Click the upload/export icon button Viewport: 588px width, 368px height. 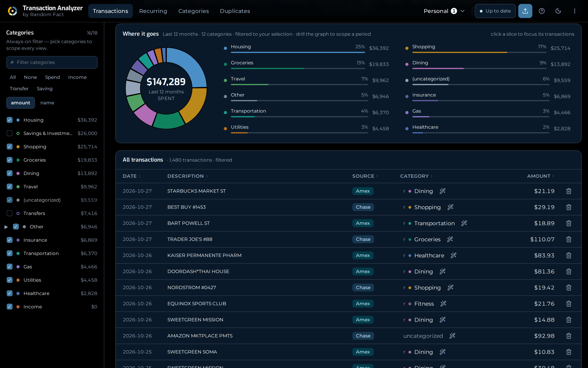[x=525, y=11]
